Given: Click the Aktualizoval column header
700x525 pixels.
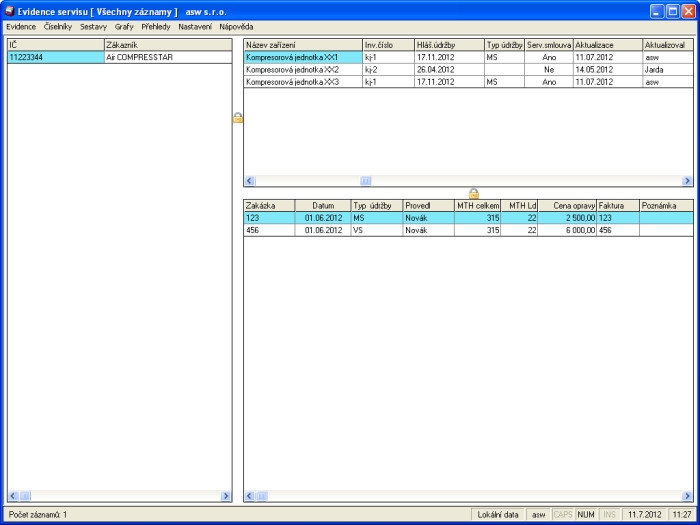Looking at the screenshot, I should click(668, 45).
